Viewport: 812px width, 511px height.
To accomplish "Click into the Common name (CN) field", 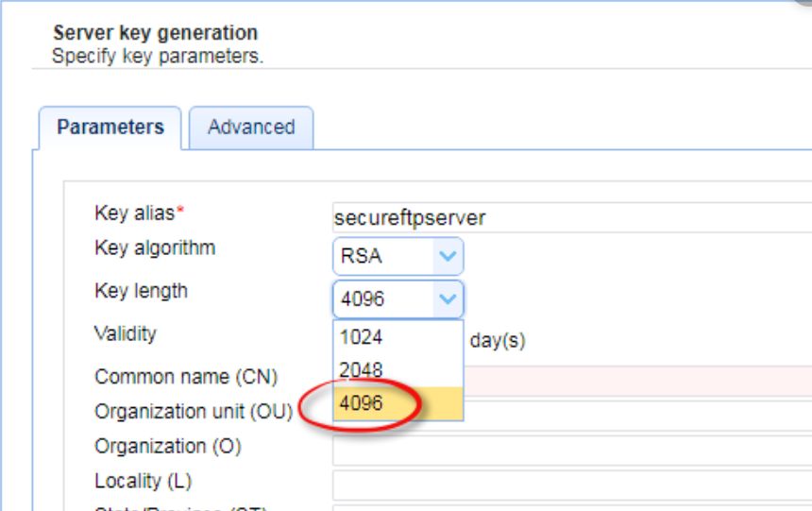I will click(x=637, y=381).
